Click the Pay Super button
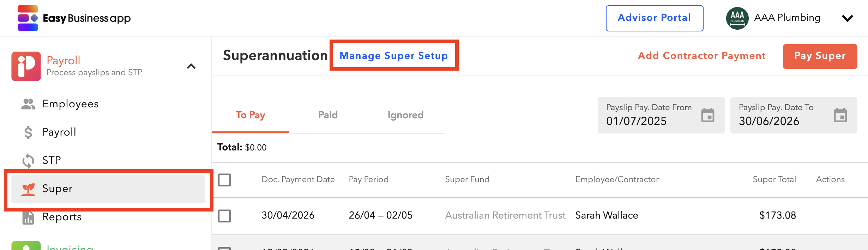Screen dimensions: 868x250 pos(820,56)
